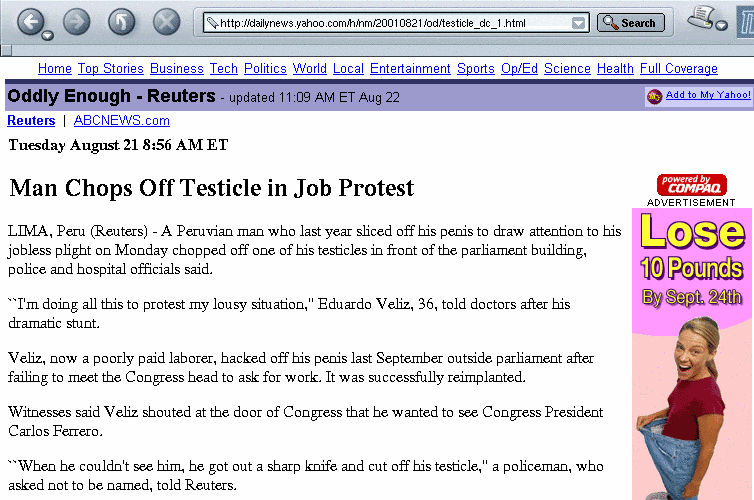Click the Lose 10 Pounds advertisement
The image size is (754, 500).
pos(692,354)
